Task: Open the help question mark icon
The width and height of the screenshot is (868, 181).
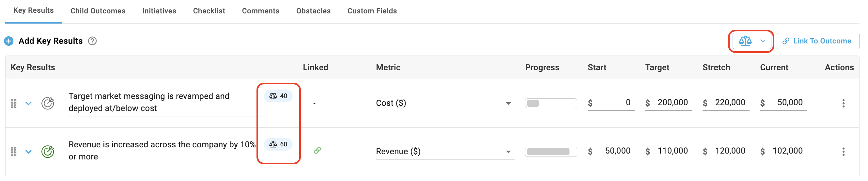Action: point(92,41)
